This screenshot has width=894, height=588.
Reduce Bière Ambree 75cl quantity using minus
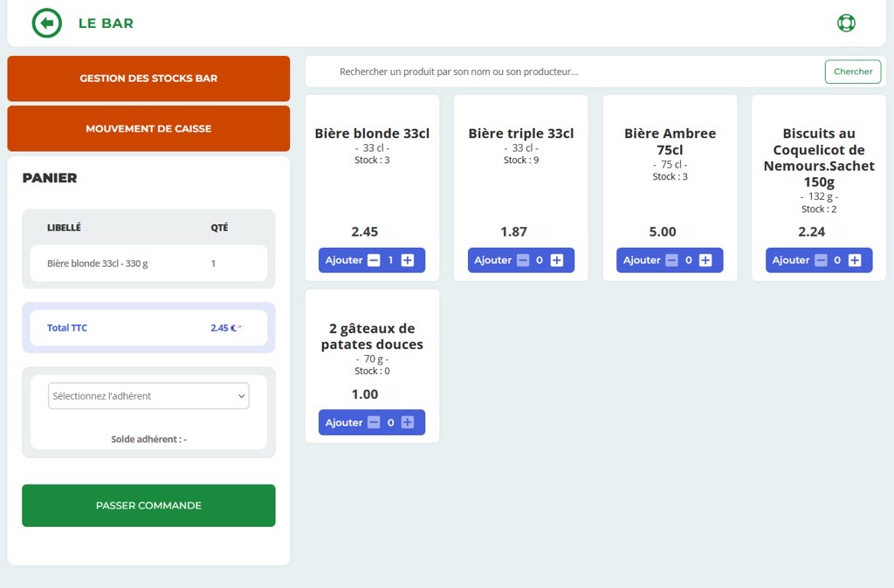[671, 260]
